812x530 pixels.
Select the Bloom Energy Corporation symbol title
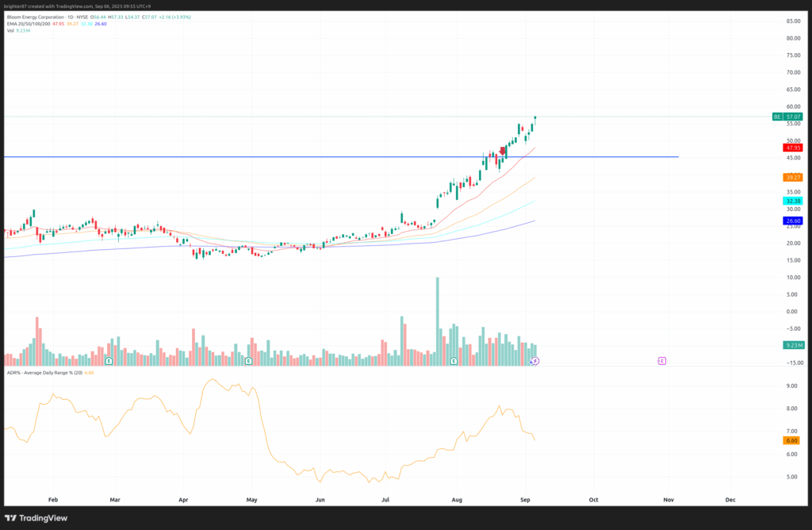33,17
